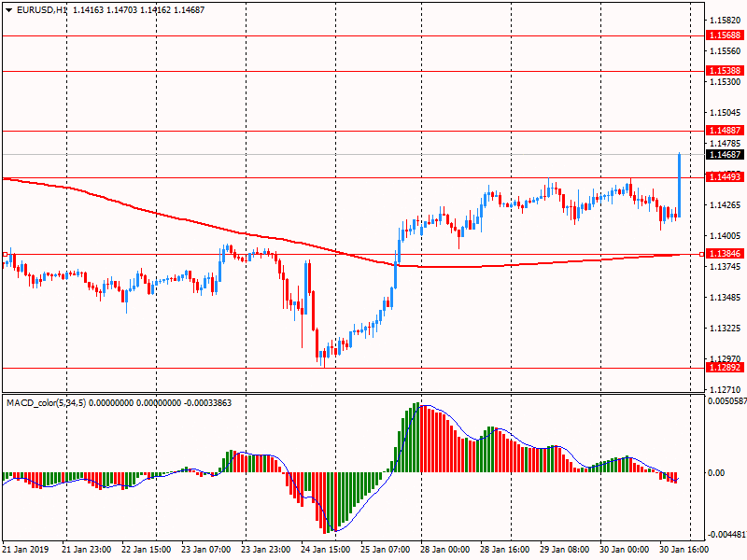Click the 28 Jan 16:00 time label
This screenshot has height=560, width=747.
coord(505,550)
